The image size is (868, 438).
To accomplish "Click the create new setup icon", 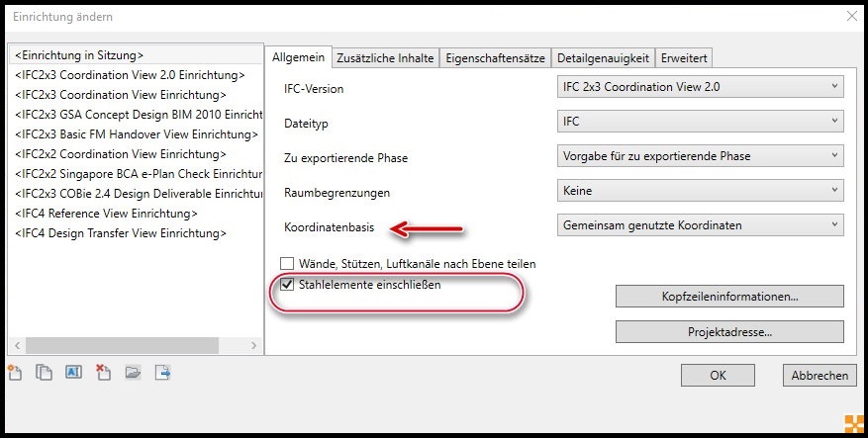I will tap(14, 373).
